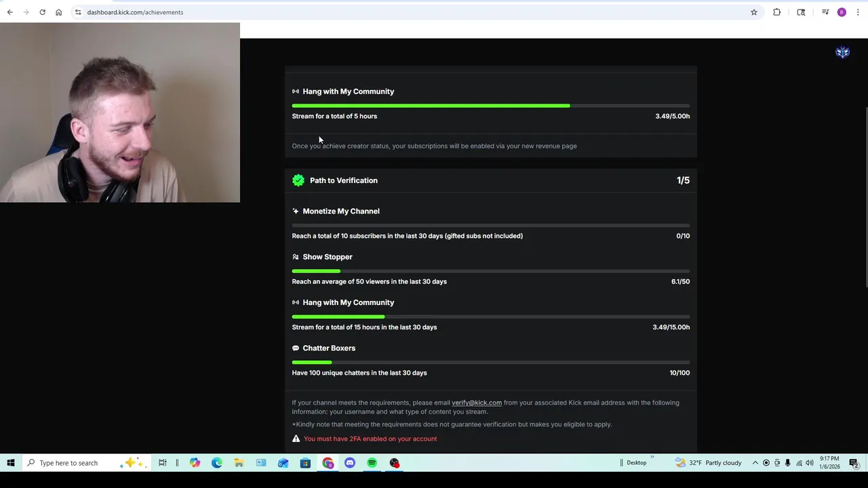Go back using the browser back arrow
Viewport: 868px width, 488px height.
pos(9,12)
